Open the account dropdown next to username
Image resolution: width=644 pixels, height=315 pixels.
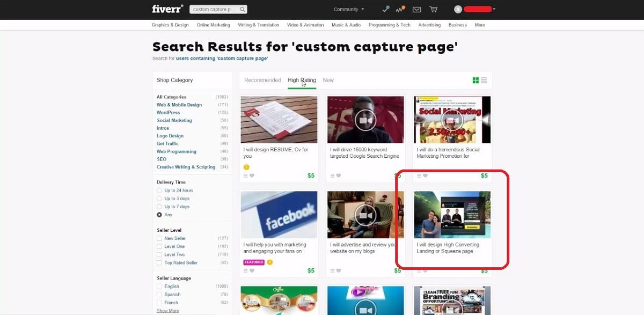coord(495,9)
